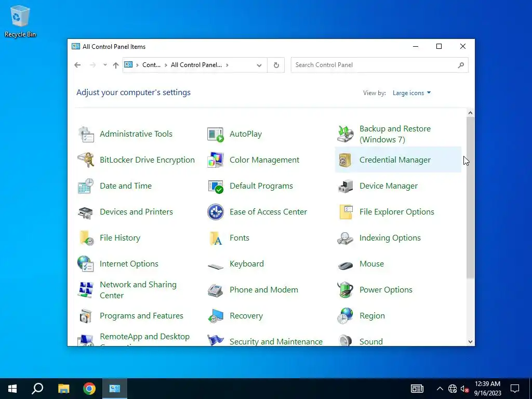Viewport: 532px width, 399px height.
Task: Click the network globe tray icon
Action: click(453, 389)
